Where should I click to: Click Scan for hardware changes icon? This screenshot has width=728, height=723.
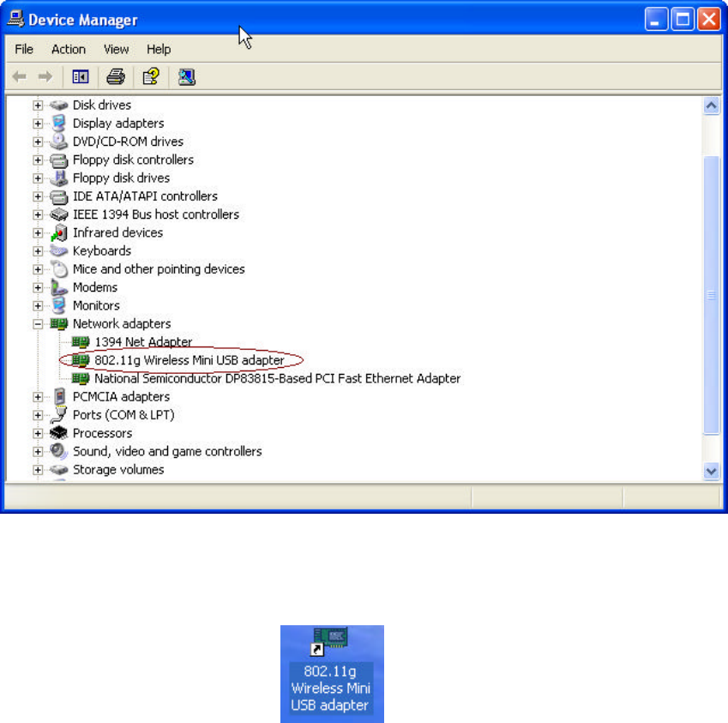coord(187,76)
